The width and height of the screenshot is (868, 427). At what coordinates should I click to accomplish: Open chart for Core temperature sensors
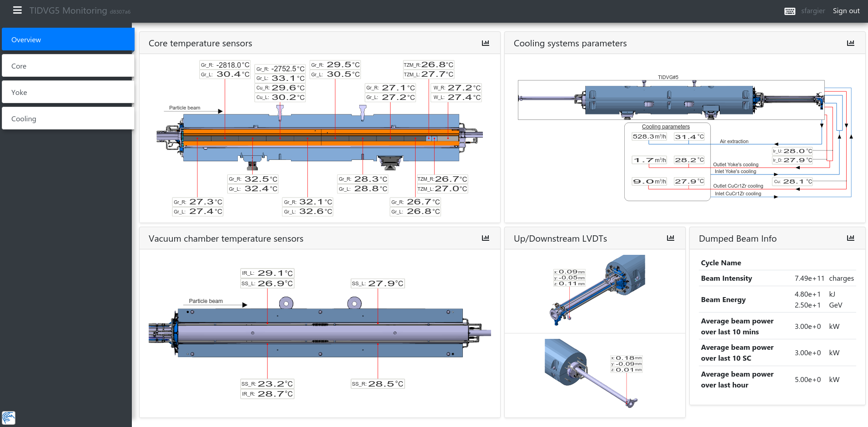coord(485,43)
